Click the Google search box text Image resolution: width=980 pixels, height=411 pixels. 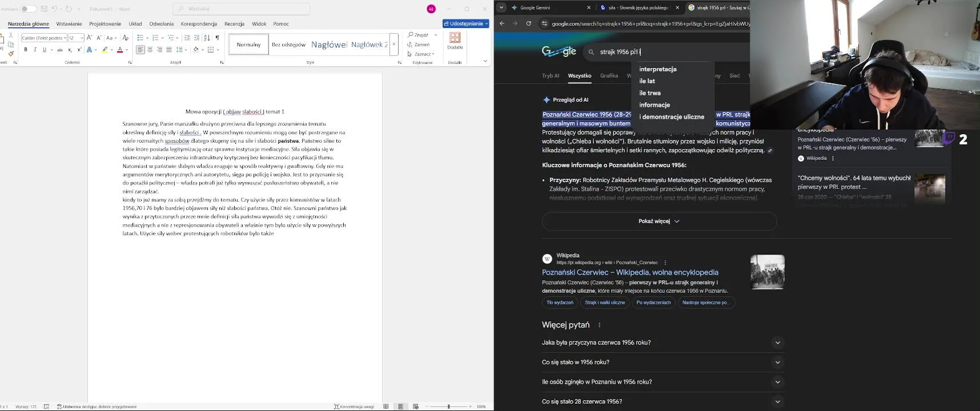pyautogui.click(x=620, y=52)
